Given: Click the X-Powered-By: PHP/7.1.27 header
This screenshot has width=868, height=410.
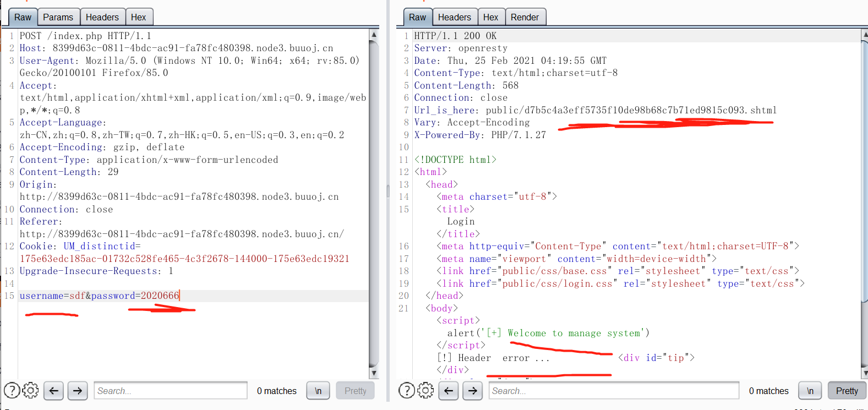Looking at the screenshot, I should point(480,135).
